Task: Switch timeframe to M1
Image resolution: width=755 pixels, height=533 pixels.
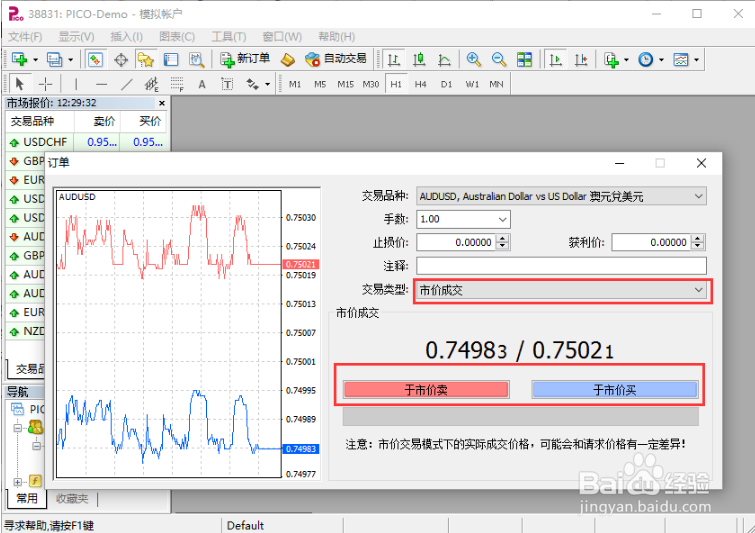Action: tap(295, 84)
